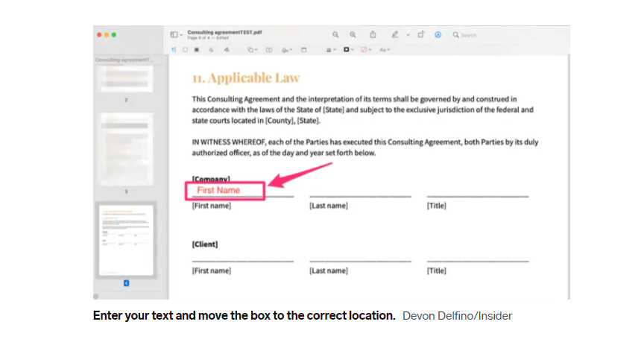This screenshot has width=644, height=342.
Task: Select the text selection tool
Action: coord(174,50)
